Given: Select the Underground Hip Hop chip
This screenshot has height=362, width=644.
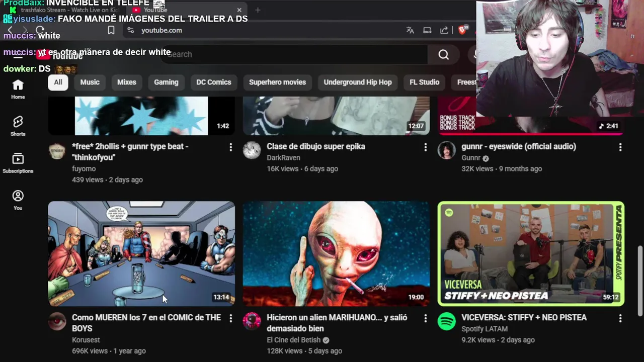Looking at the screenshot, I should point(358,82).
